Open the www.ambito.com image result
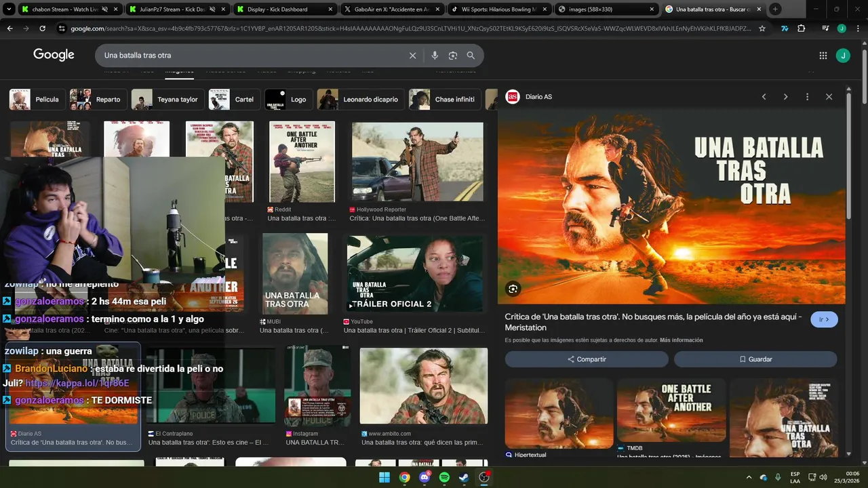This screenshot has height=488, width=868. [424, 386]
